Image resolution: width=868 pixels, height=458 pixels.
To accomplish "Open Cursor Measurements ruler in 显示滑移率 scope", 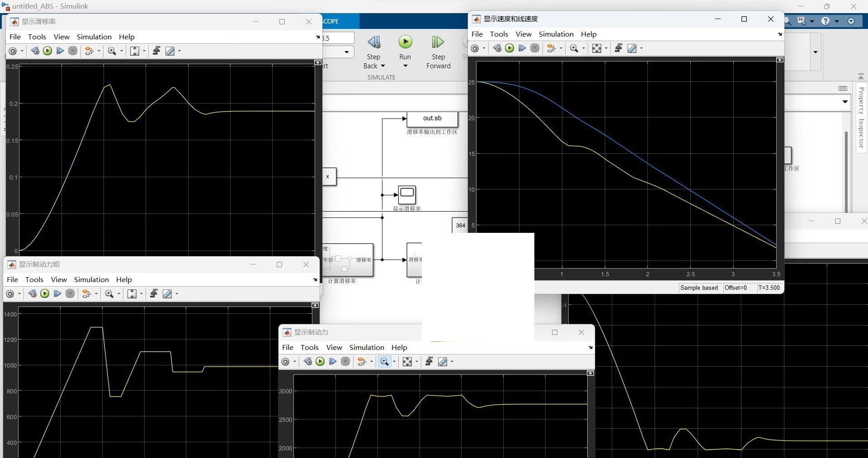I will click(170, 51).
